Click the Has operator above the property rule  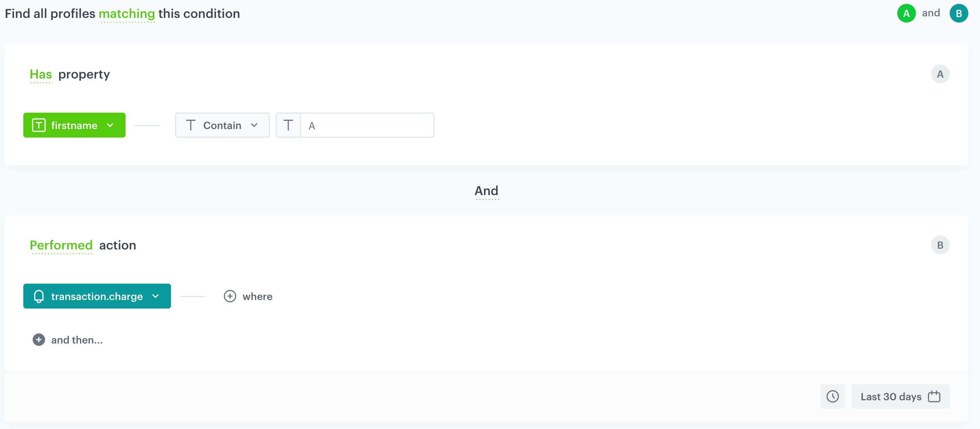pyautogui.click(x=40, y=74)
